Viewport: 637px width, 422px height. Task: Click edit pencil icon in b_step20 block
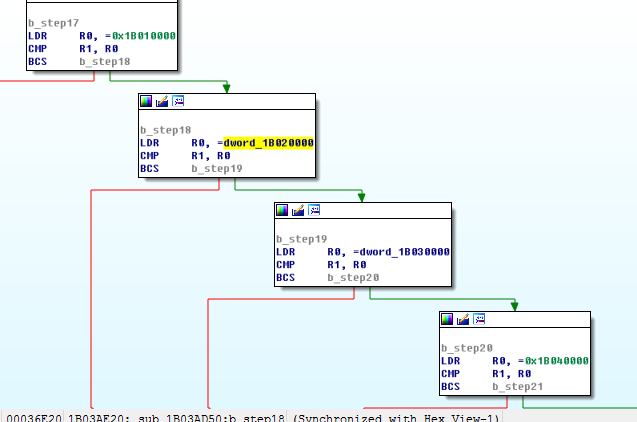tap(463, 319)
